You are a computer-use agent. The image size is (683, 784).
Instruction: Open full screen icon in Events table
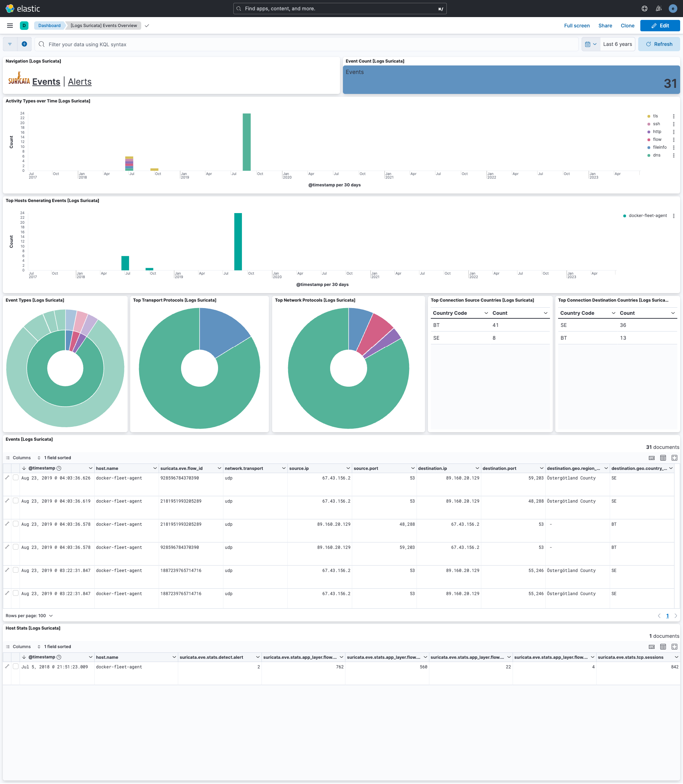674,458
